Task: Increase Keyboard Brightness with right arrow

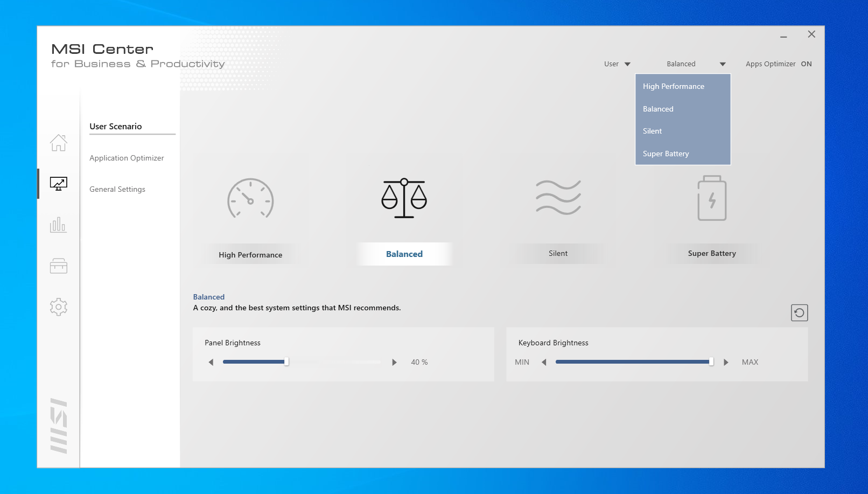Action: coord(726,362)
